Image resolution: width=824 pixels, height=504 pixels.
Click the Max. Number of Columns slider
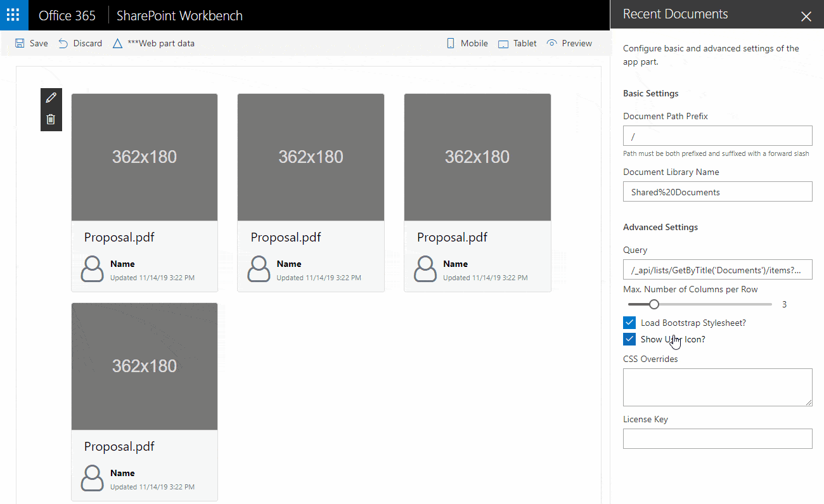pyautogui.click(x=700, y=304)
